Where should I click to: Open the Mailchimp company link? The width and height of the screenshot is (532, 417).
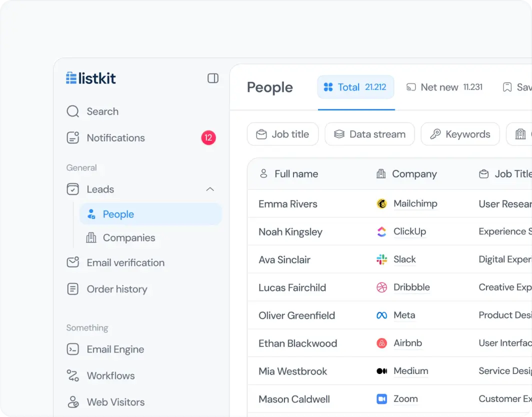coord(415,203)
